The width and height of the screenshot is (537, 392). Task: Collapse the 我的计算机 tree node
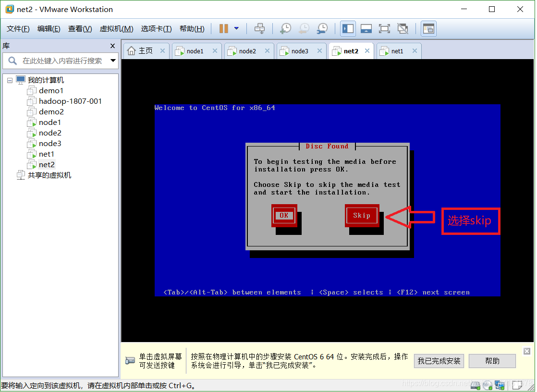(x=10, y=81)
